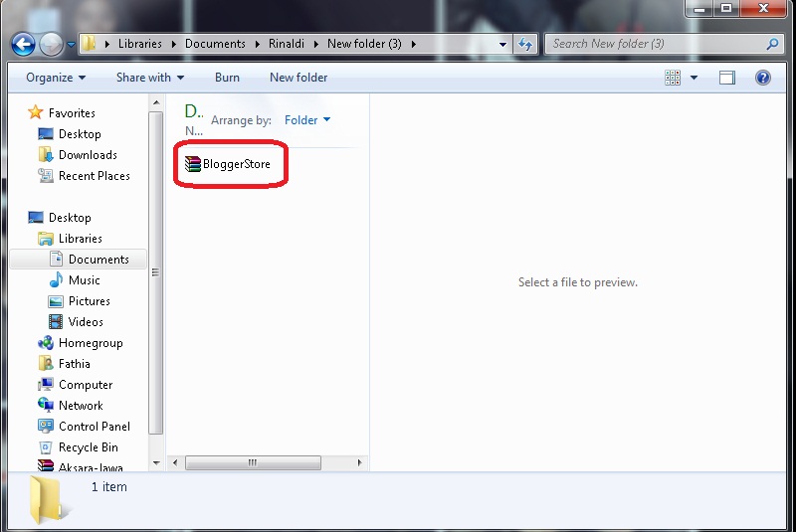Screen dimensions: 796x532
Task: Expand arrow between Libraries and Documents
Action: coord(173,44)
